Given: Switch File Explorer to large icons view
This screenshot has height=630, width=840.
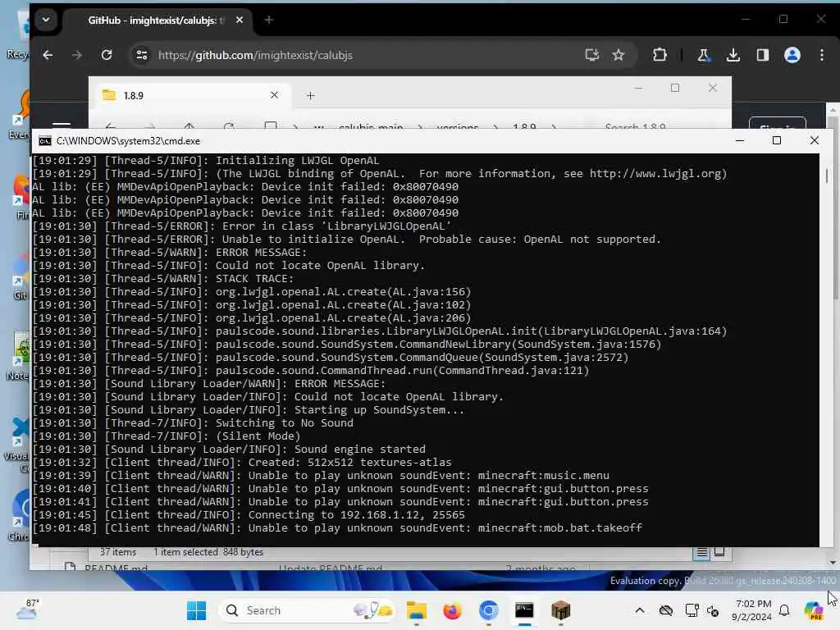Looking at the screenshot, I should coord(719,552).
